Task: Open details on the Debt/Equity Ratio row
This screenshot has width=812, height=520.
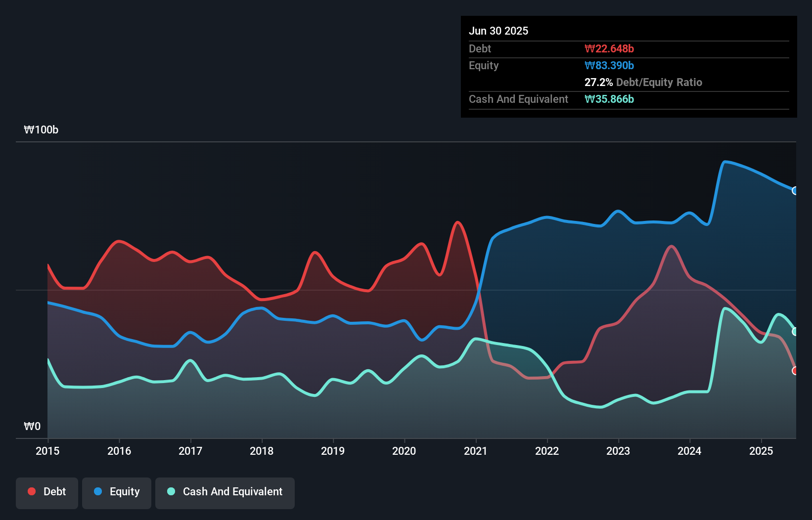Action: (x=643, y=83)
